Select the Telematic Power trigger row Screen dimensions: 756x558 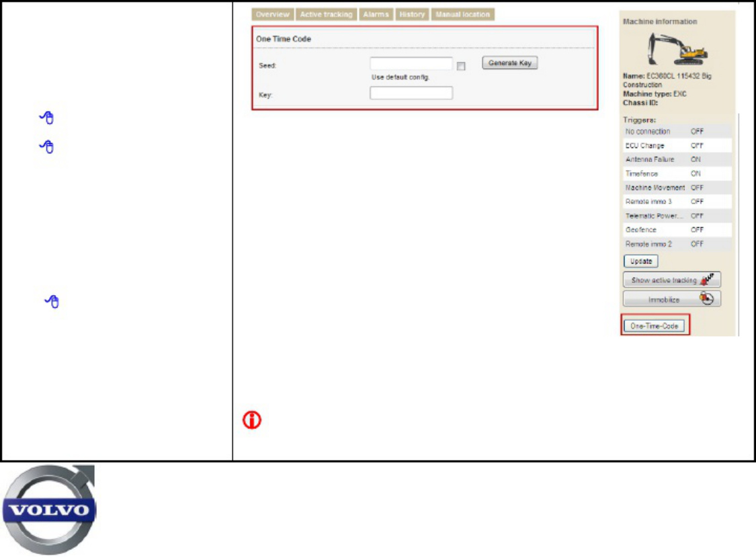(677, 216)
